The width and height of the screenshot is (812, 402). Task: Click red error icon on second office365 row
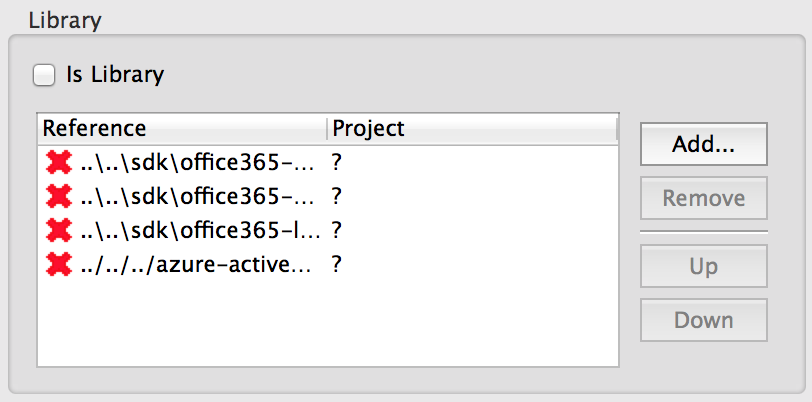(x=59, y=197)
